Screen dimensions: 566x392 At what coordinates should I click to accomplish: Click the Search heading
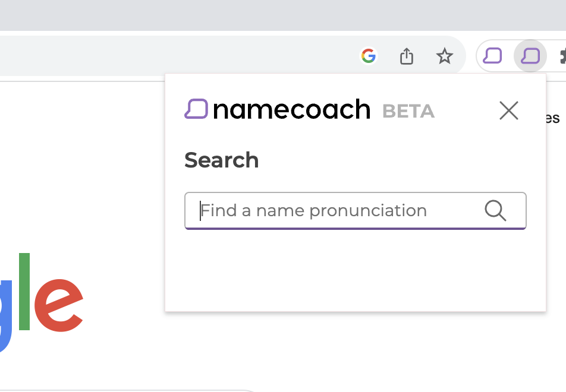[x=221, y=160]
